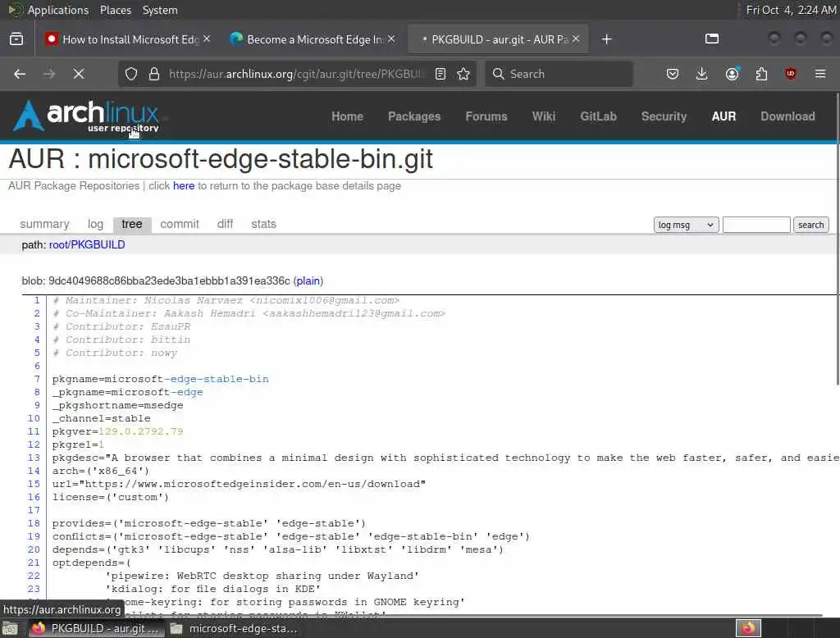Screen dimensions: 840x638
Task: Close the PKGBUILD aur.git tab
Action: tap(575, 39)
